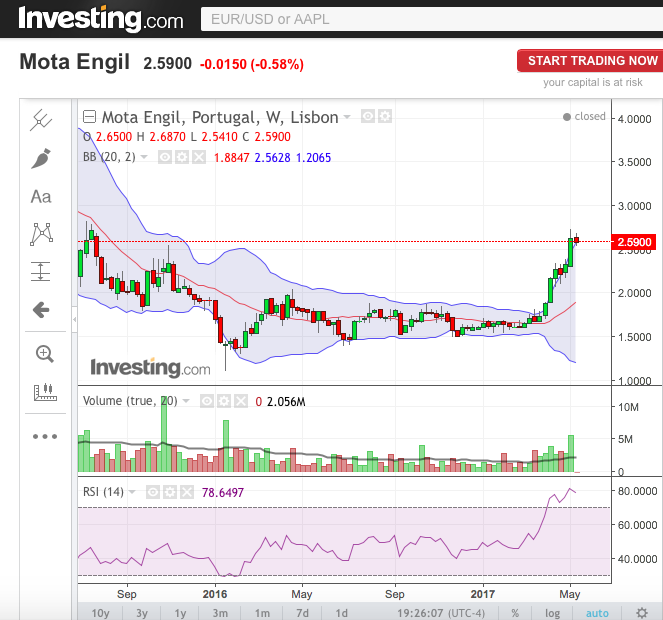Remove the Volume indicator

click(x=241, y=401)
